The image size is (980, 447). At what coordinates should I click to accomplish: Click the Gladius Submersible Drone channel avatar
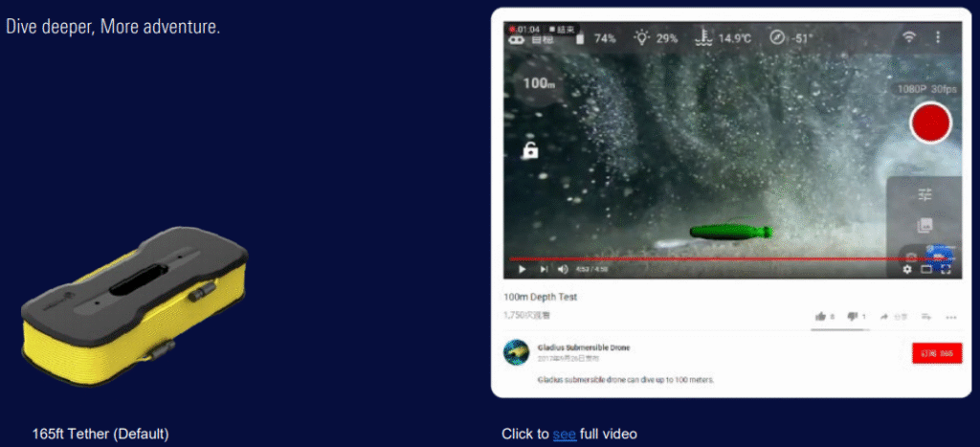pyautogui.click(x=517, y=352)
